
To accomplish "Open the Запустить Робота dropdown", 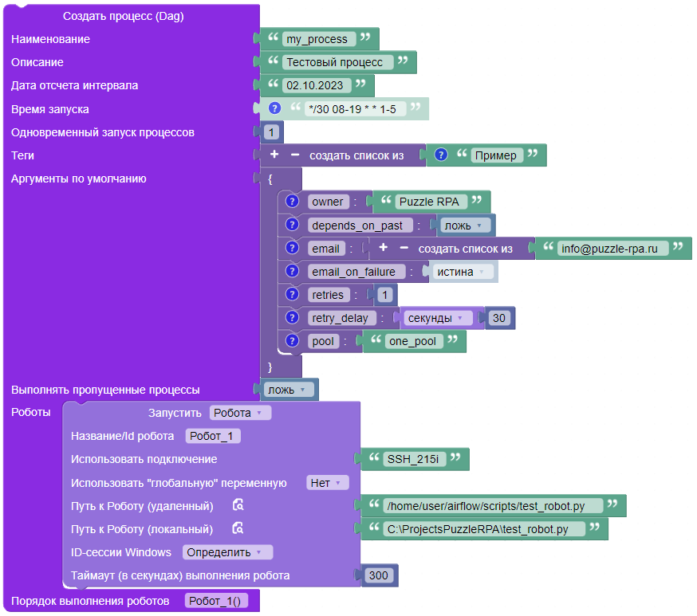I will pyautogui.click(x=240, y=413).
